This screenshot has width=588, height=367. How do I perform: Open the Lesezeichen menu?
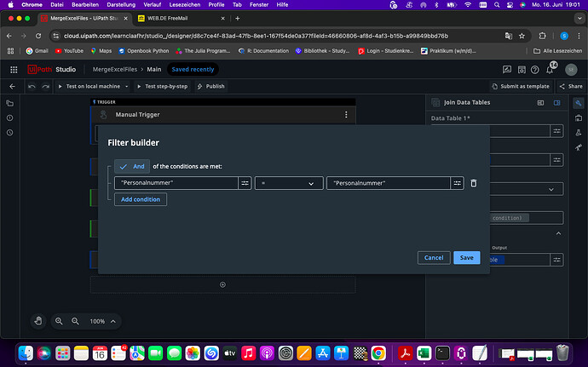[185, 5]
